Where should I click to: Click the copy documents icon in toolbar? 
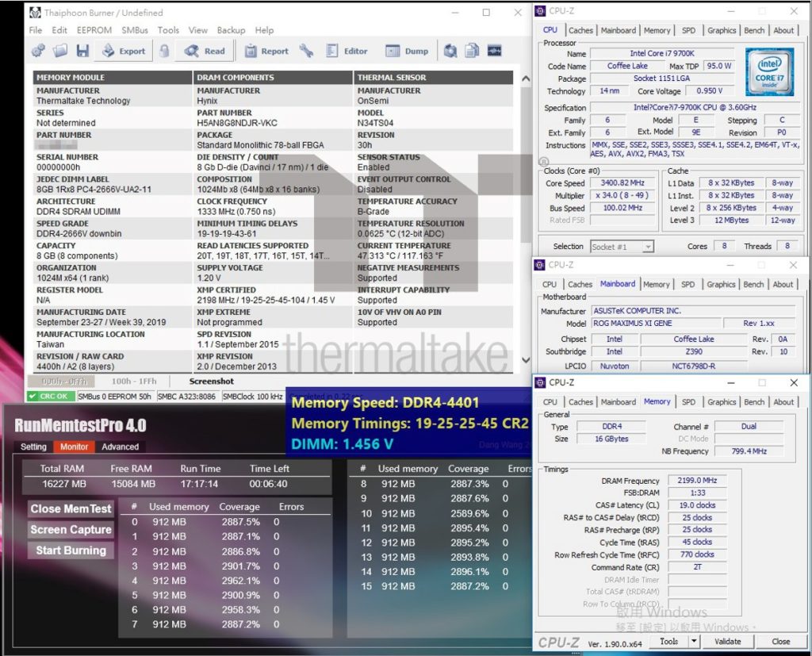[472, 51]
